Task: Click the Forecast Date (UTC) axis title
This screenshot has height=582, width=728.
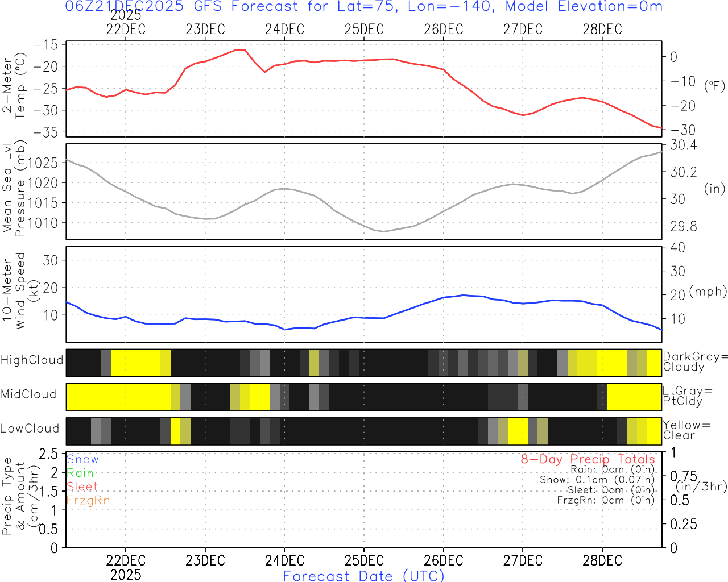Action: click(x=364, y=576)
